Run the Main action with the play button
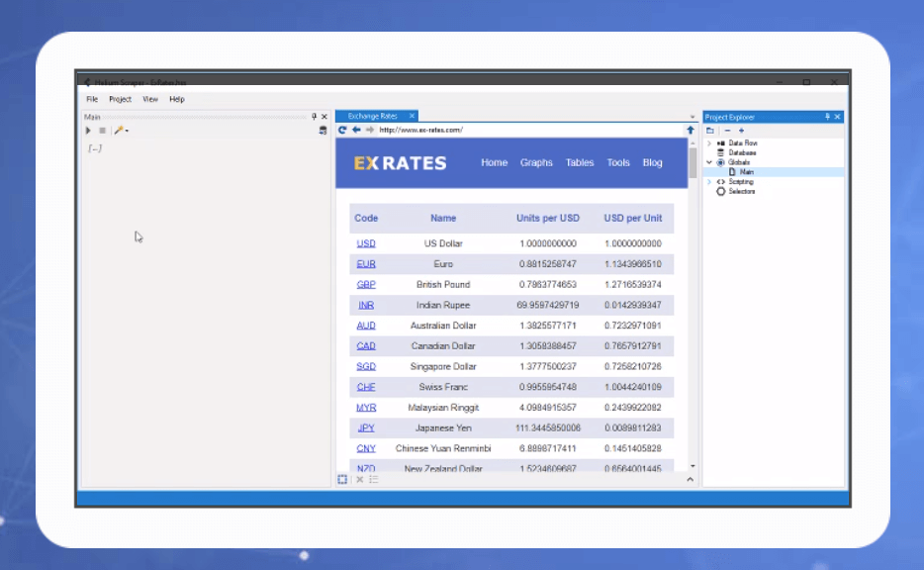 pos(88,131)
